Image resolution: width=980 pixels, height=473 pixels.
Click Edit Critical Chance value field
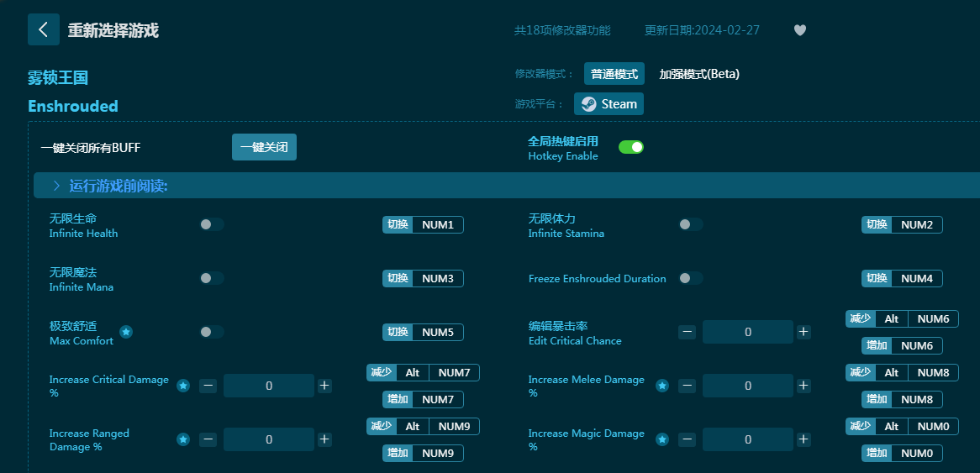click(x=748, y=332)
